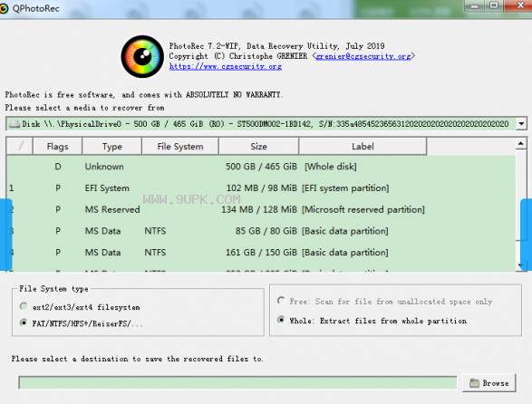Image resolution: width=532 pixels, height=404 pixels.
Task: Select the 161 GB / 150 GiB size cell
Action: click(261, 253)
